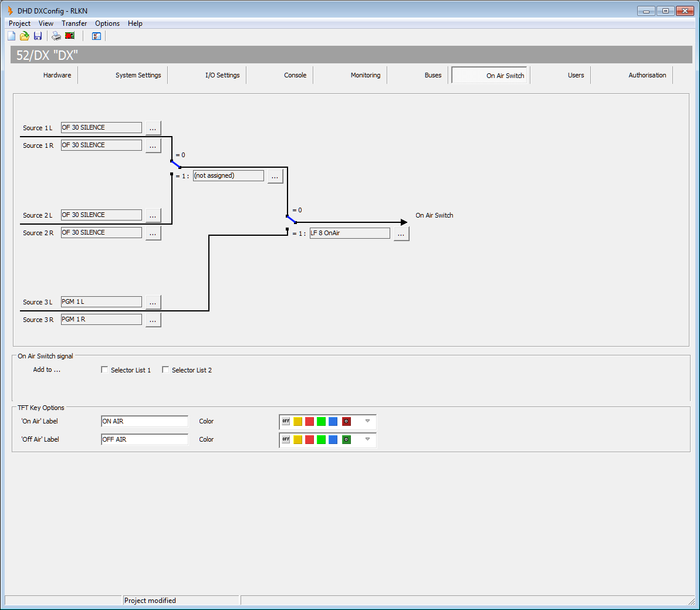Click the (not assigned) logic field

click(228, 175)
